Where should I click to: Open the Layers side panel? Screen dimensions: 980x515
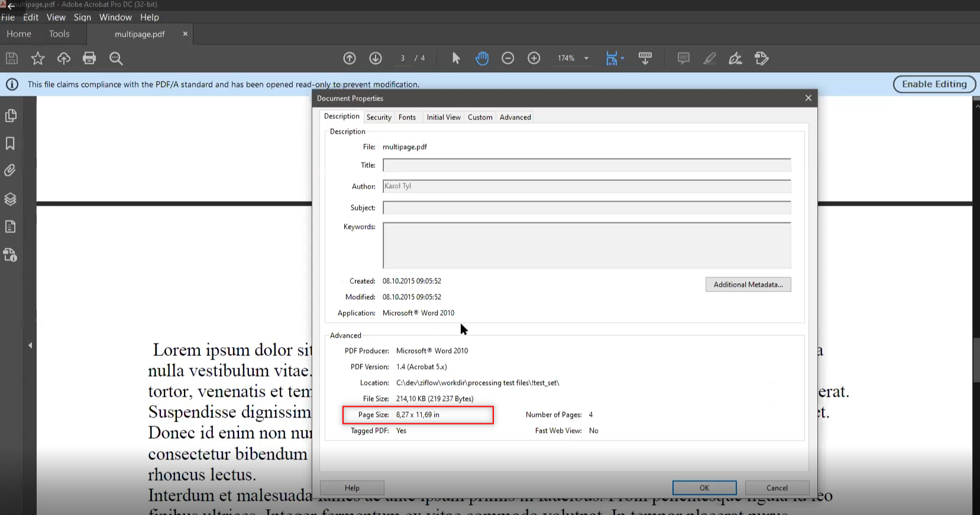click(x=10, y=199)
